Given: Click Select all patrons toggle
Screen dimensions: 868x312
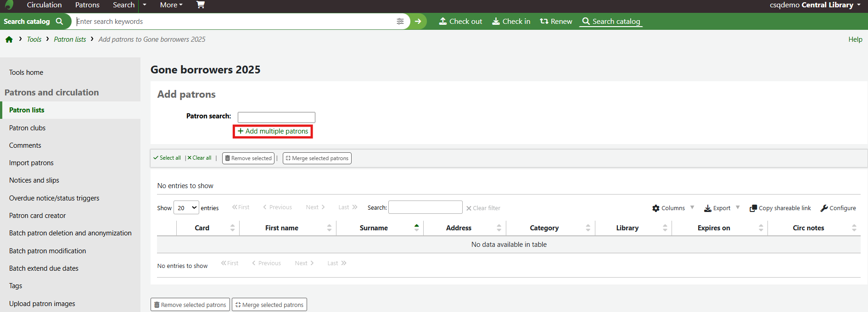Looking at the screenshot, I should (x=168, y=158).
